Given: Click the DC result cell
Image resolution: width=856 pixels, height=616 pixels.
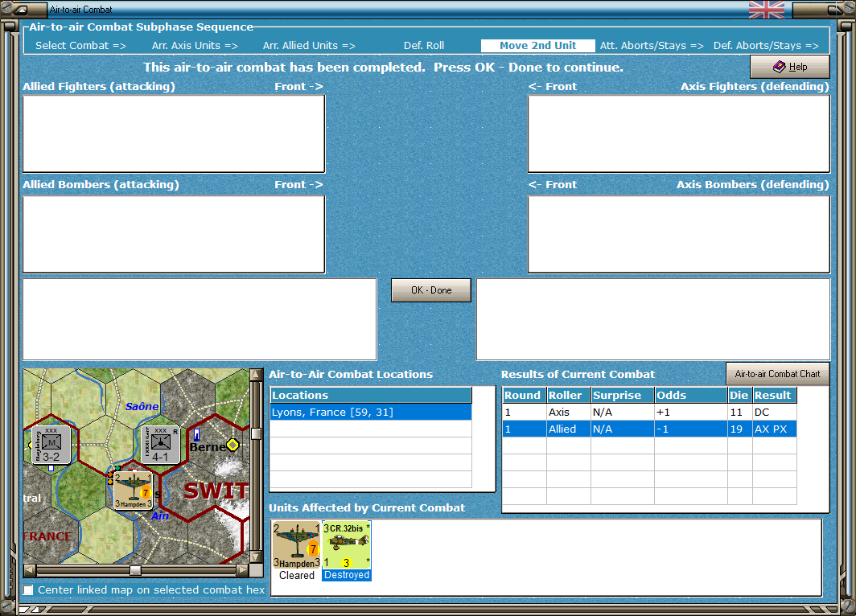Looking at the screenshot, I should pos(774,412).
